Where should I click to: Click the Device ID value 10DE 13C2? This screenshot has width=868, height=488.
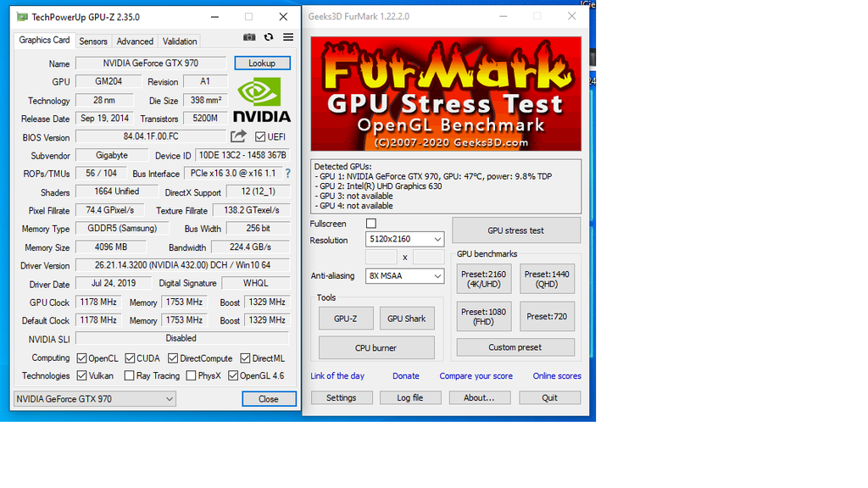point(242,156)
